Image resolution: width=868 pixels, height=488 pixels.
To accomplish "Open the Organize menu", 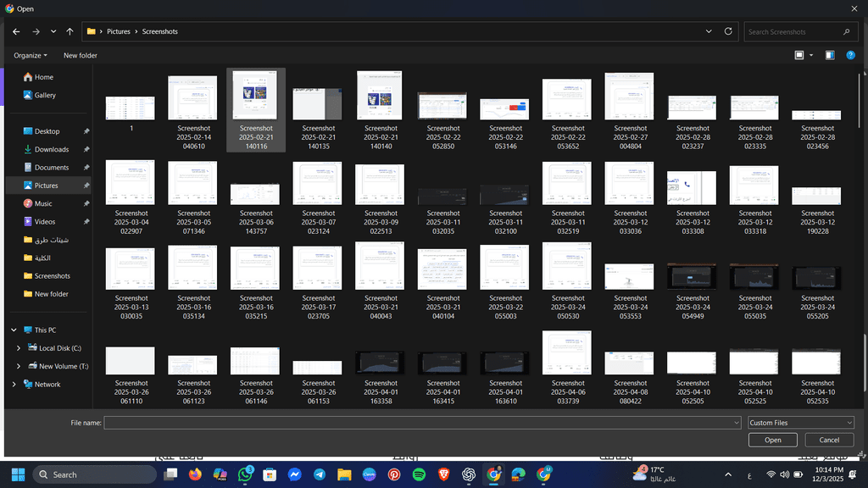I will point(31,55).
